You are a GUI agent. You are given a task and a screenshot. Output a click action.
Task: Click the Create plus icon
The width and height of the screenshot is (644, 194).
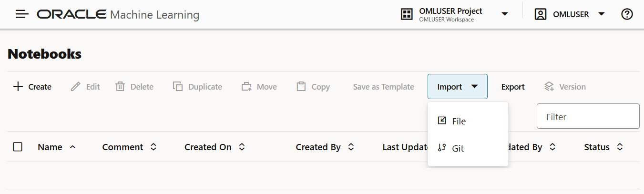18,87
